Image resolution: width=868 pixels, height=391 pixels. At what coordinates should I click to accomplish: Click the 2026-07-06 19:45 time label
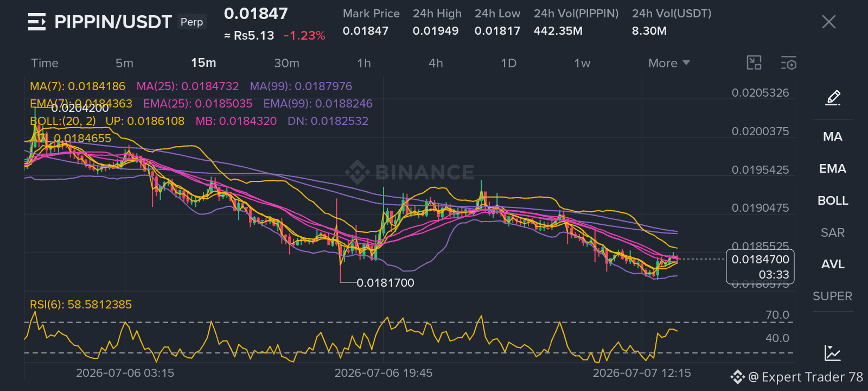[x=384, y=373]
